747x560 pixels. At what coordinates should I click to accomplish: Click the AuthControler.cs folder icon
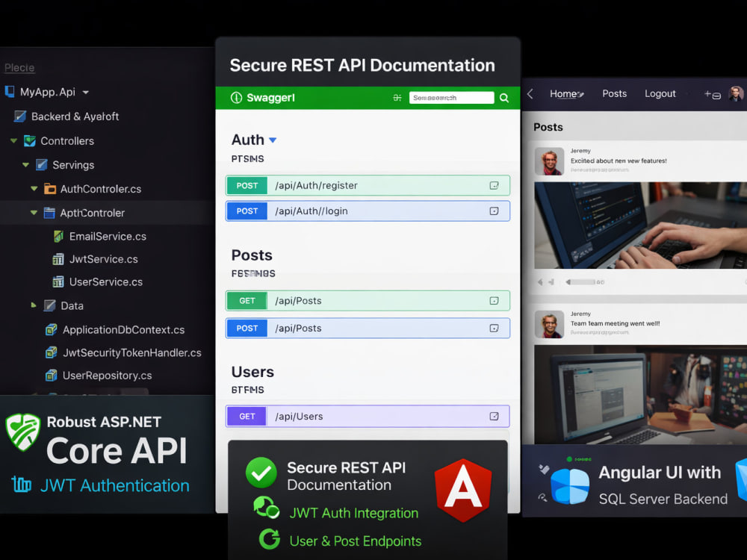pos(49,189)
